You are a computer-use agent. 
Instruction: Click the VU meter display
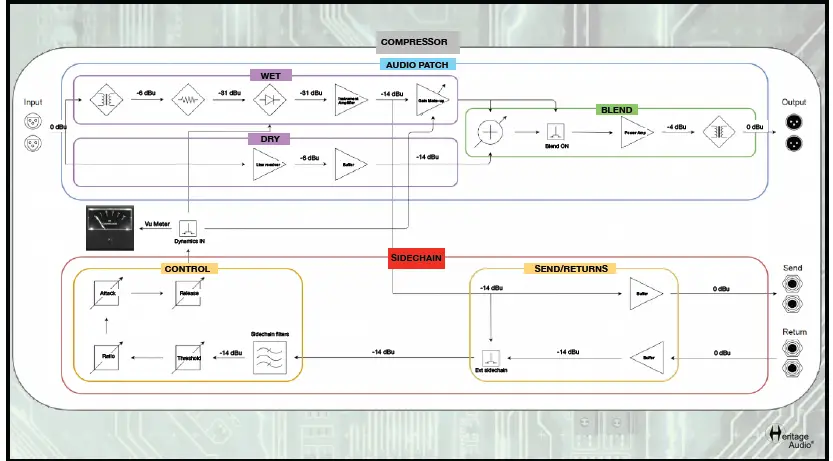(x=110, y=228)
